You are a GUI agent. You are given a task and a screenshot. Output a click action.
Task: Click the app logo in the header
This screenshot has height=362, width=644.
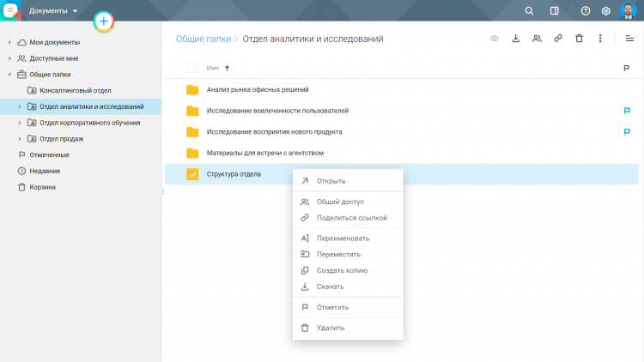10,10
